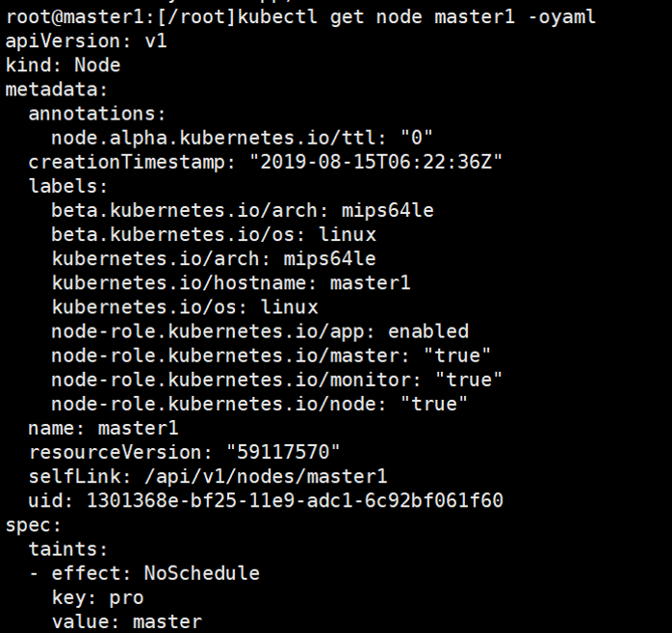
Task: Click the beta.kubernetes.io/os label line
Action: tap(213, 234)
